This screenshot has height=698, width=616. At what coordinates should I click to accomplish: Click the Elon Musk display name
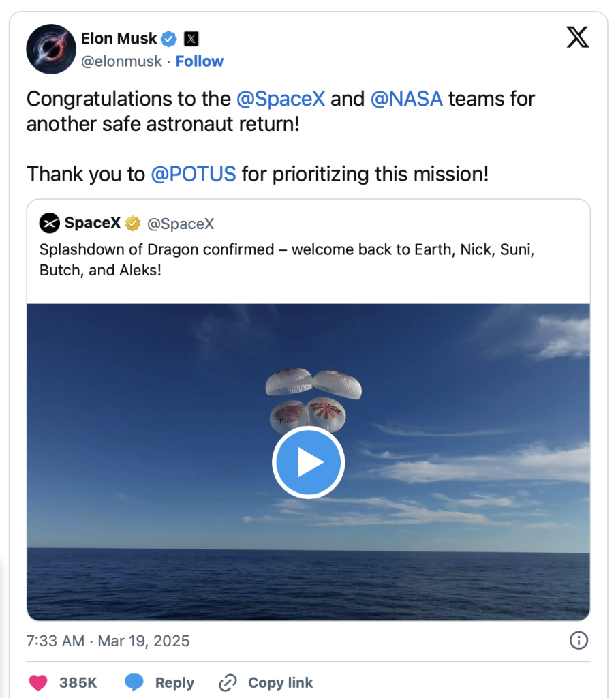click(x=119, y=38)
